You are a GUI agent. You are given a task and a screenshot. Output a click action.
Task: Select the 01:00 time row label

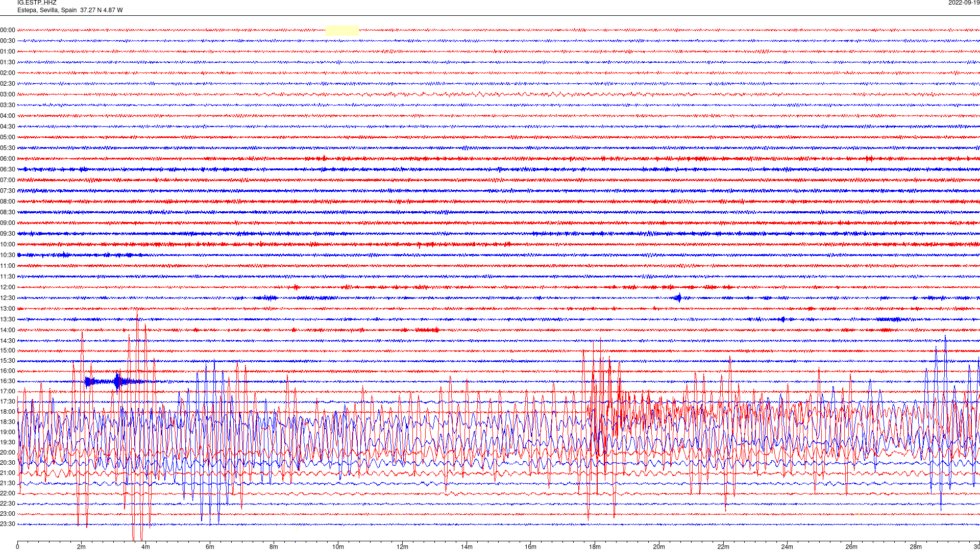[x=8, y=52]
